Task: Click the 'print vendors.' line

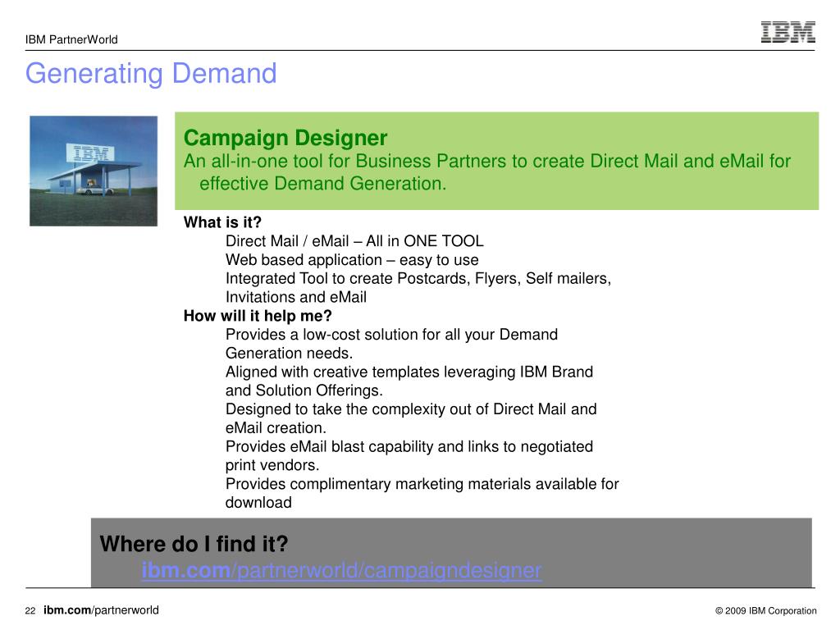Action: point(272,465)
